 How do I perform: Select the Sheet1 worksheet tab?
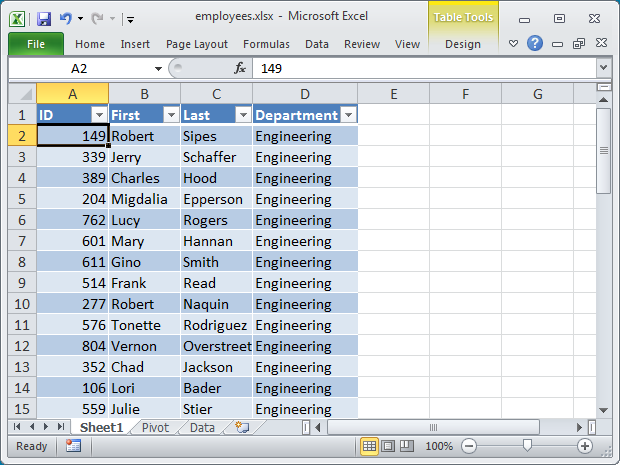(101, 427)
